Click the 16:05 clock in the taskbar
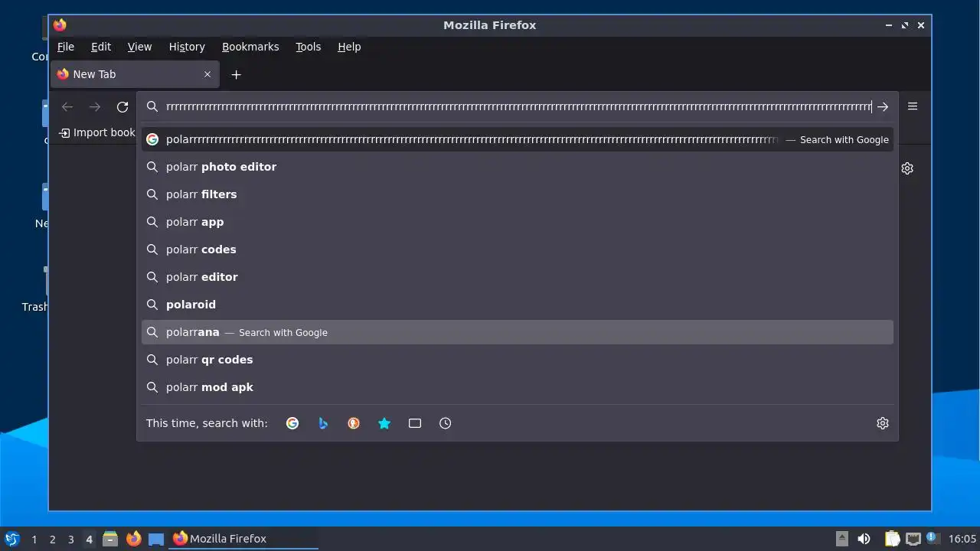980x551 pixels. pos(962,539)
